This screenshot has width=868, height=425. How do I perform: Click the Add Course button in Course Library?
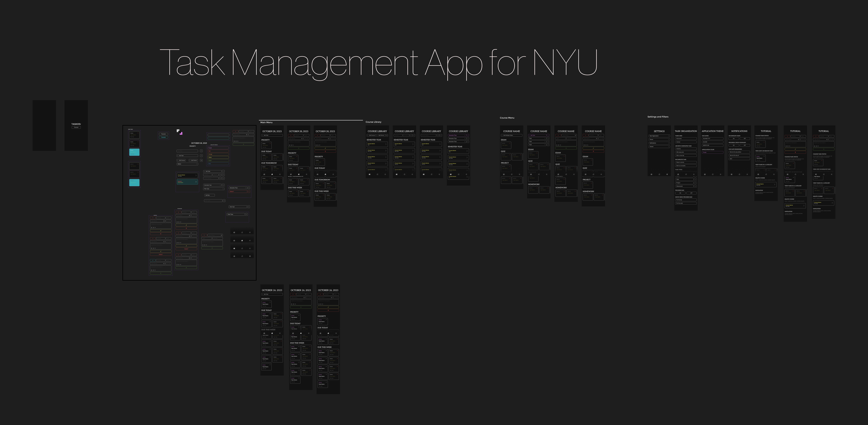click(x=371, y=135)
